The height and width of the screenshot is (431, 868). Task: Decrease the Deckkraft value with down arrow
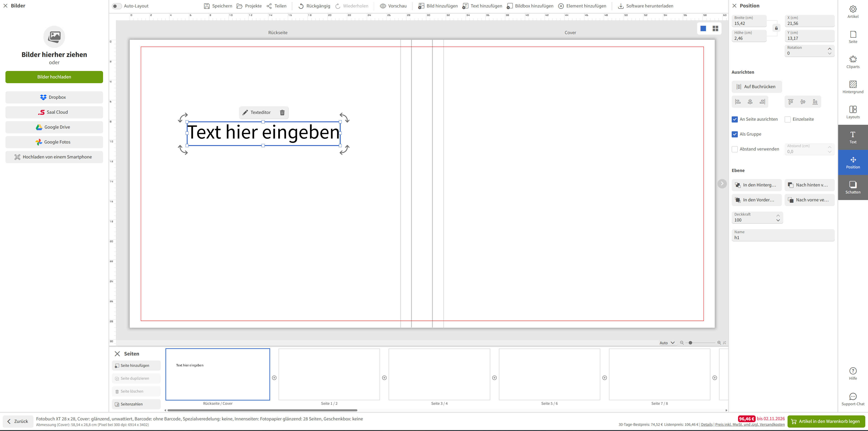(x=778, y=220)
